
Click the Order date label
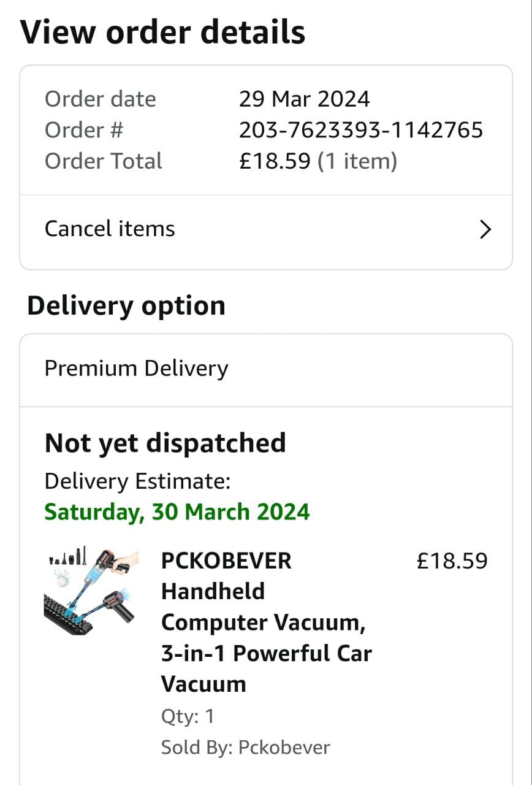100,99
